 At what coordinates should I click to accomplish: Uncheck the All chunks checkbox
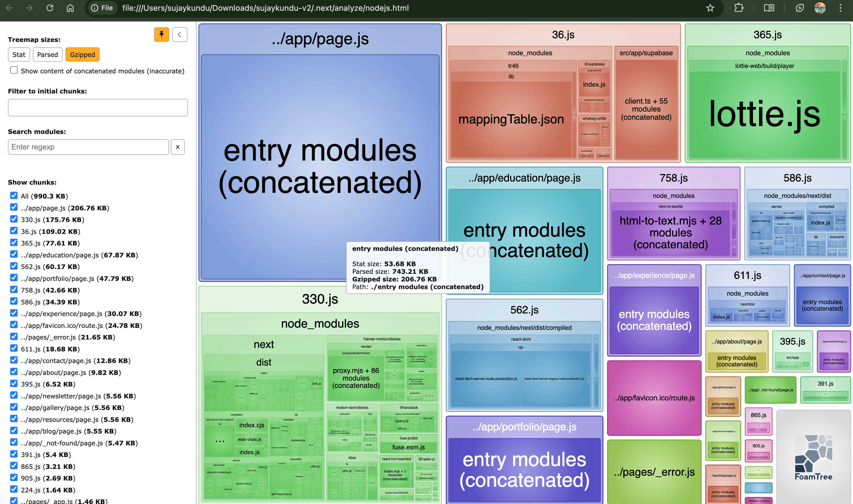14,195
